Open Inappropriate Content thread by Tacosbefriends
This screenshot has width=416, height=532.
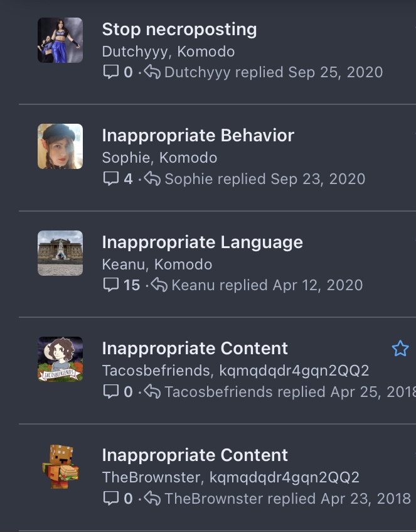click(195, 349)
